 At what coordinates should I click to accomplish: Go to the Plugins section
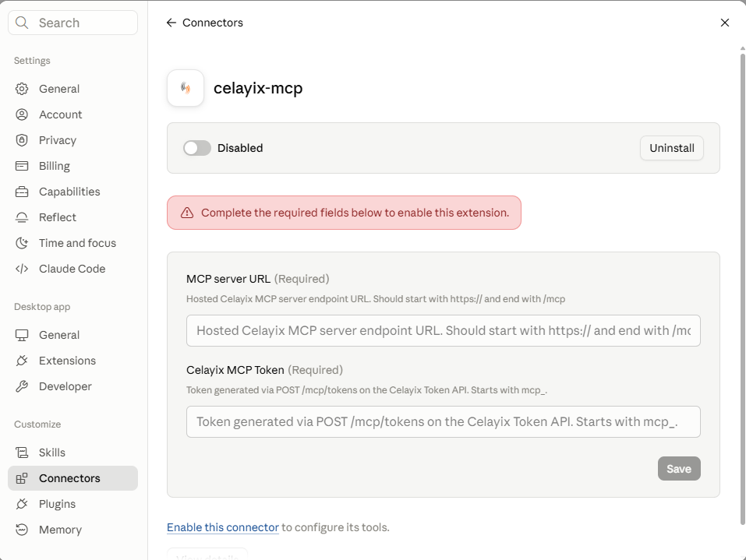(72, 504)
